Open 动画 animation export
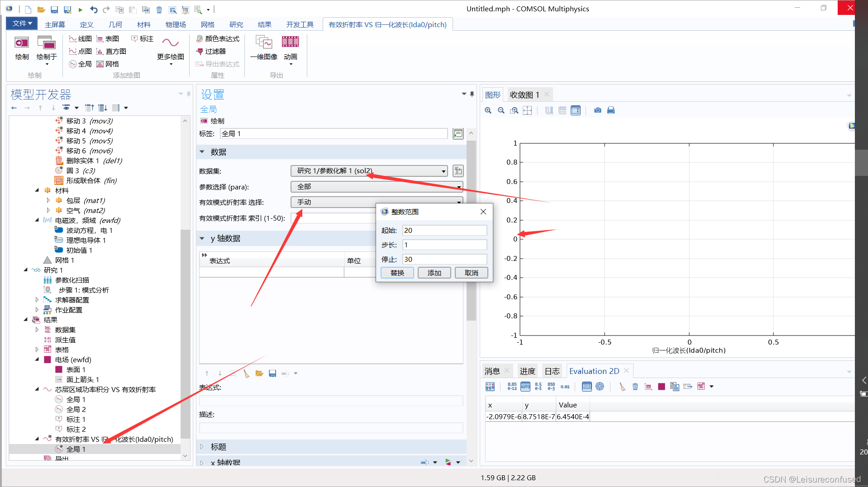Viewport: 868px width, 487px height. click(291, 50)
